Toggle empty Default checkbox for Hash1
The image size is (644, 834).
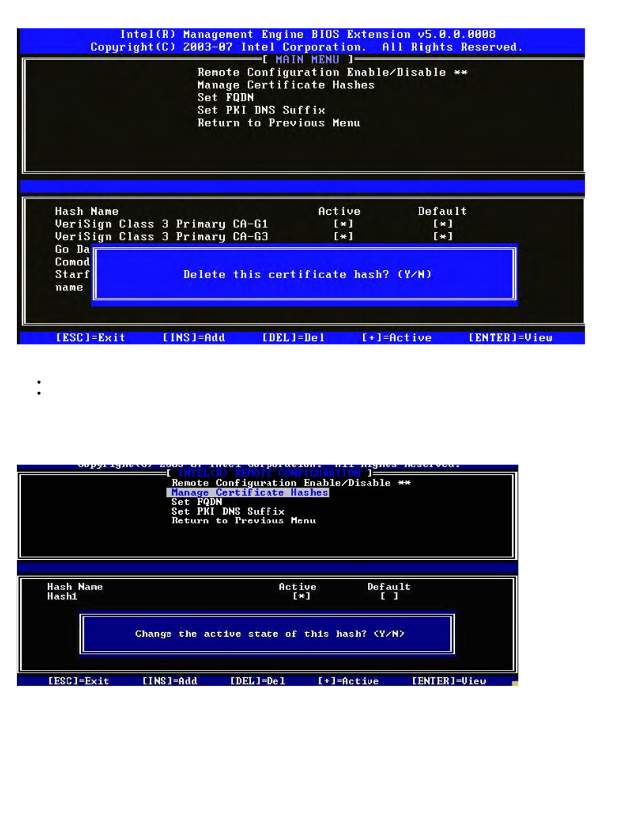point(390,596)
